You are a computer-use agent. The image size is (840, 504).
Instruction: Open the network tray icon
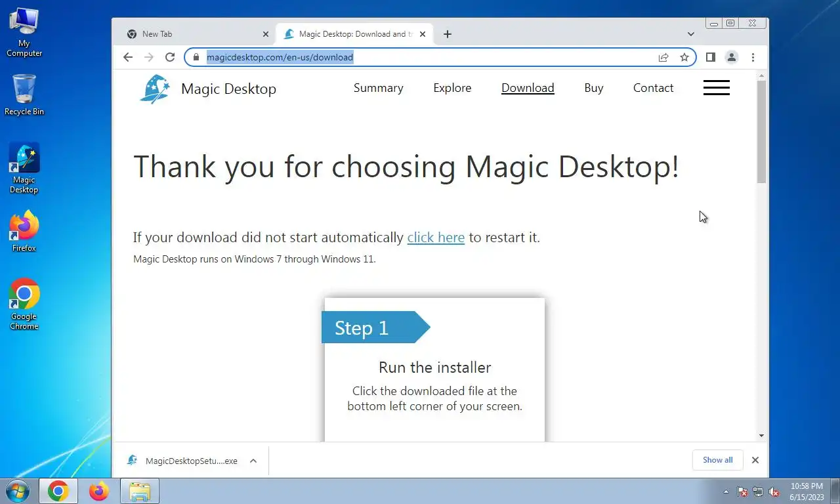point(758,492)
